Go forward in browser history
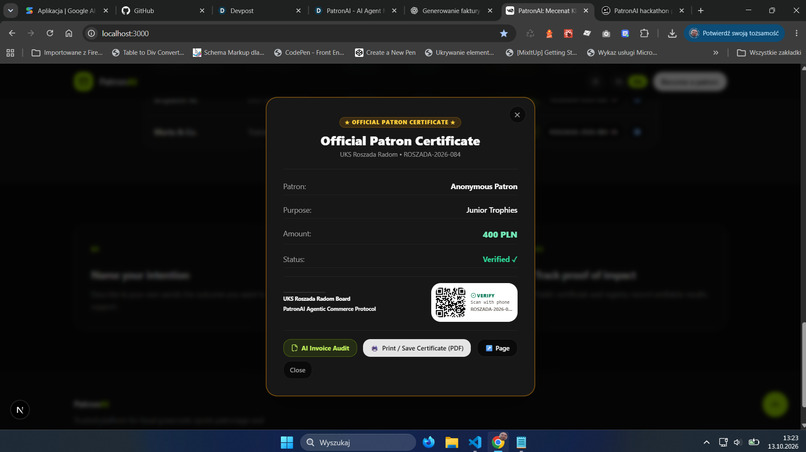The height and width of the screenshot is (452, 806). pos(31,33)
